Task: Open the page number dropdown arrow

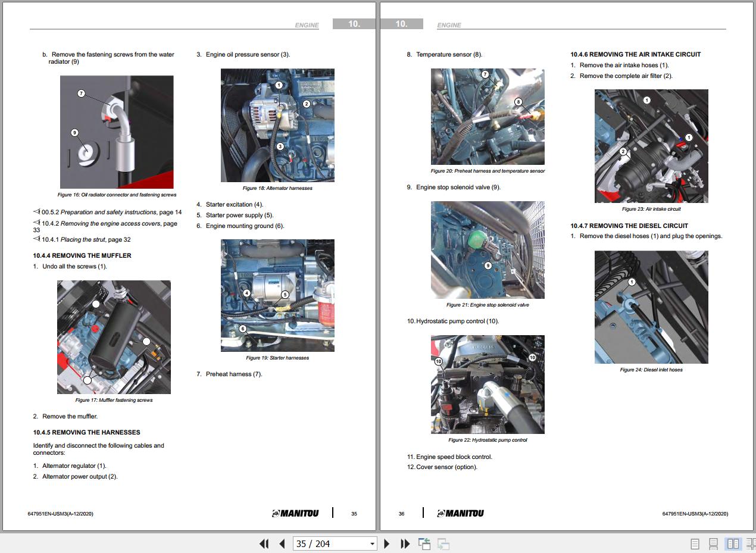Action: [x=373, y=543]
